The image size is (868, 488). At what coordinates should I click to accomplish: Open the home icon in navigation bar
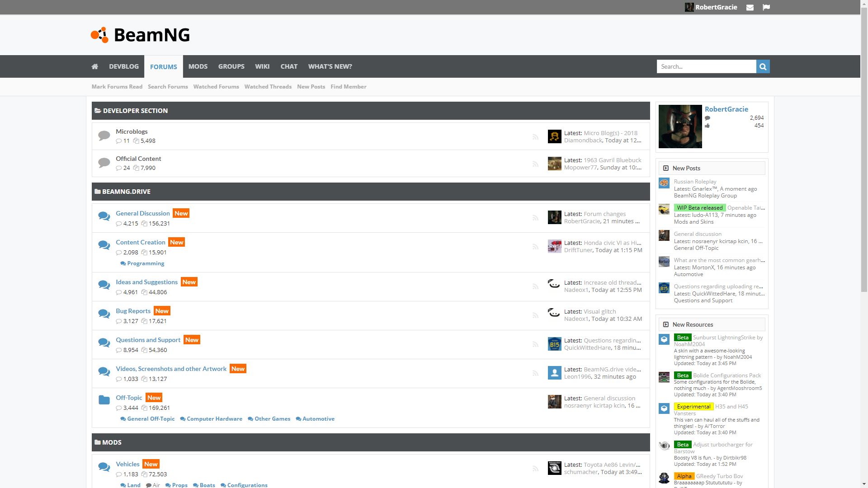tap(94, 66)
